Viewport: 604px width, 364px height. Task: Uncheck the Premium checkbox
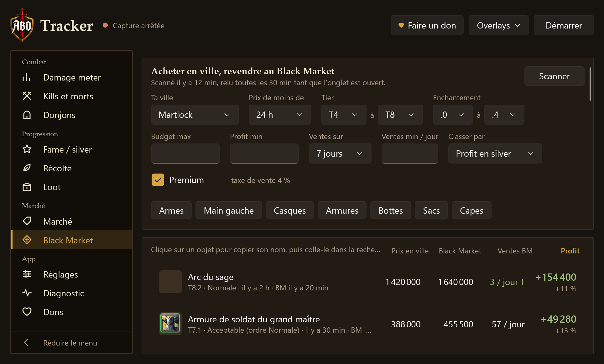pos(158,180)
